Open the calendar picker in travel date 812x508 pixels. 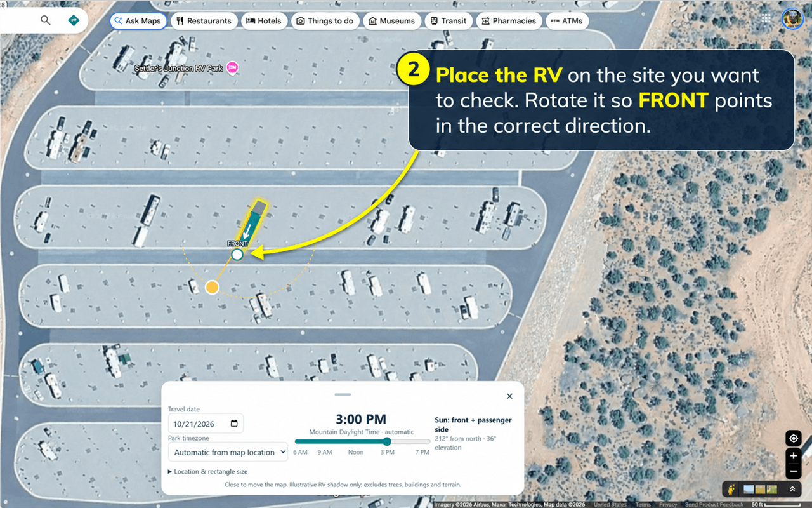[x=234, y=424]
